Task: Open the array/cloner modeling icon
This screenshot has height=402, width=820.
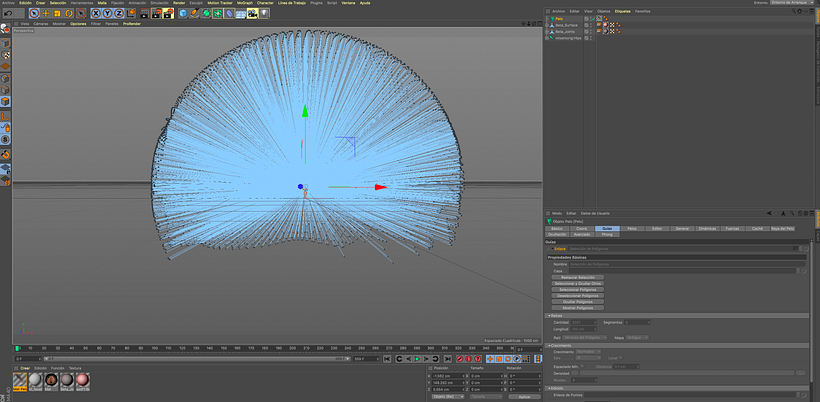Action: point(218,13)
